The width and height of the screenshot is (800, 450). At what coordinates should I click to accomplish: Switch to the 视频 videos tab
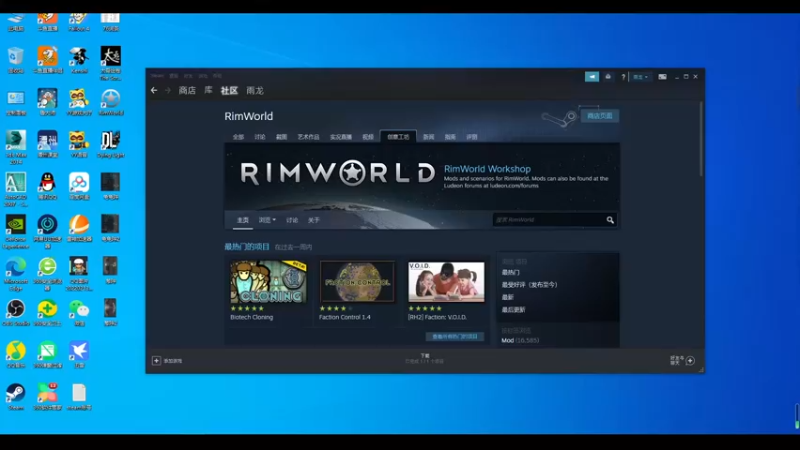pos(368,137)
